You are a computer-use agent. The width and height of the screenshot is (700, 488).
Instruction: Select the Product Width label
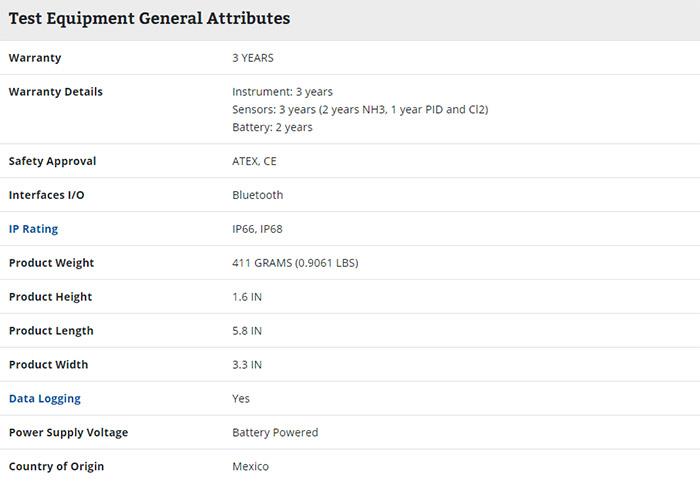coord(49,365)
